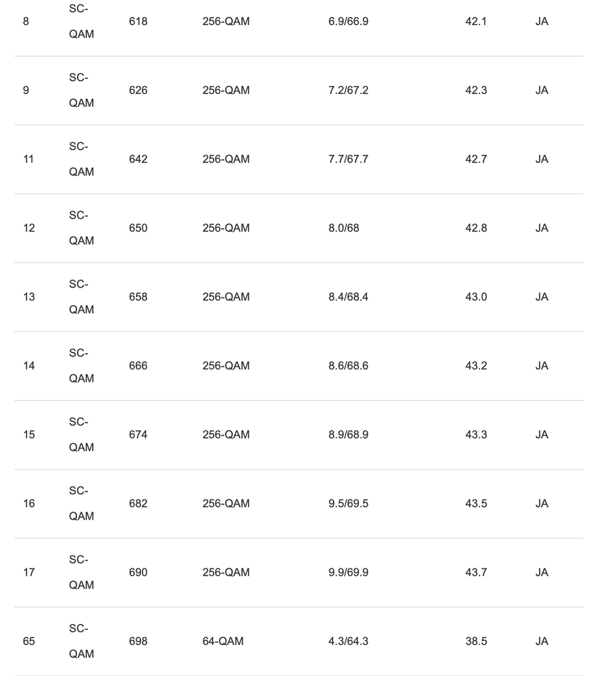
Task: Select the frequency value 650
Action: pyautogui.click(x=138, y=228)
